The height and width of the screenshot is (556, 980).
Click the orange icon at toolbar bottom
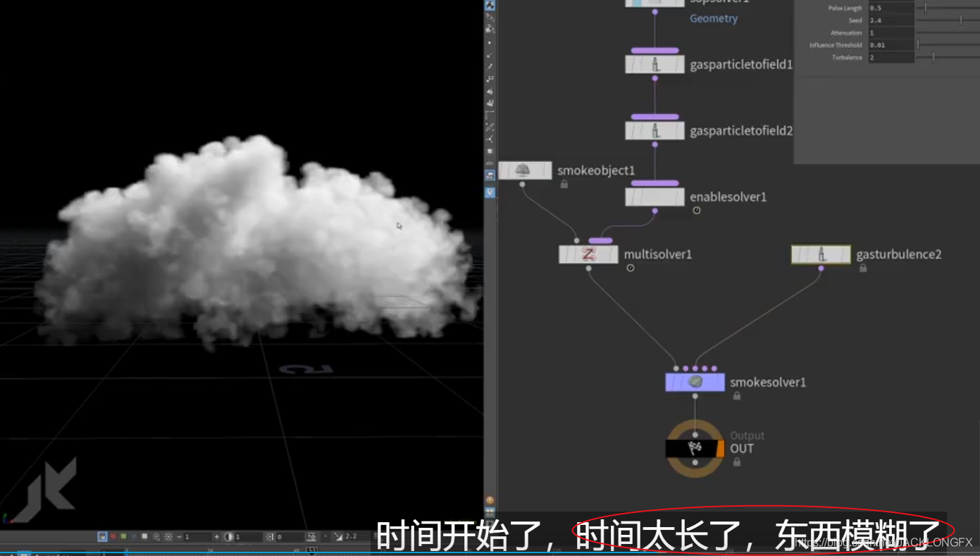490,500
